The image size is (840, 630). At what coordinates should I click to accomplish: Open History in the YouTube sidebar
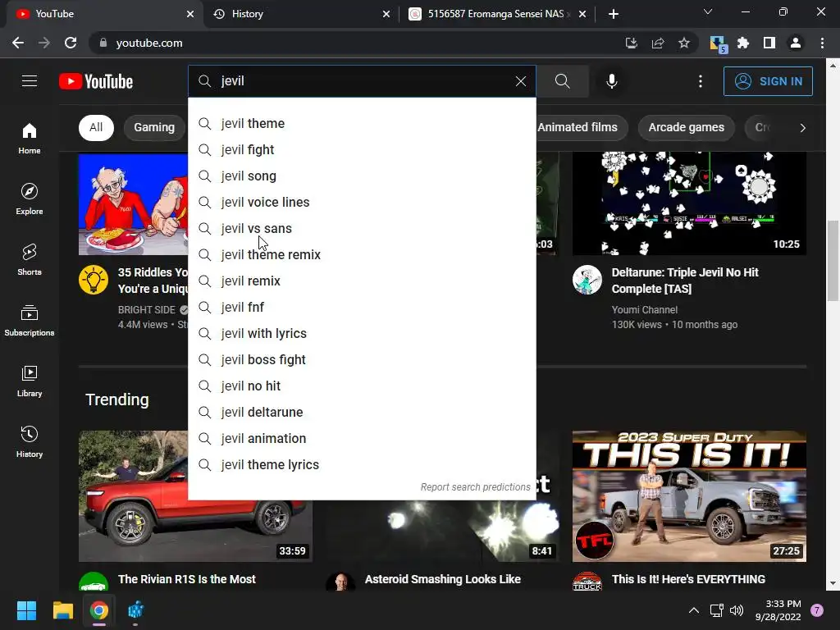click(30, 441)
